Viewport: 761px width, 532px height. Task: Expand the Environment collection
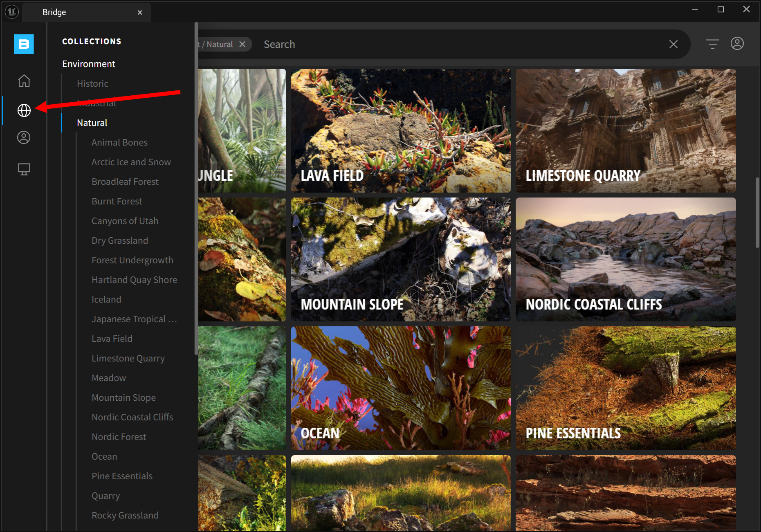point(89,64)
